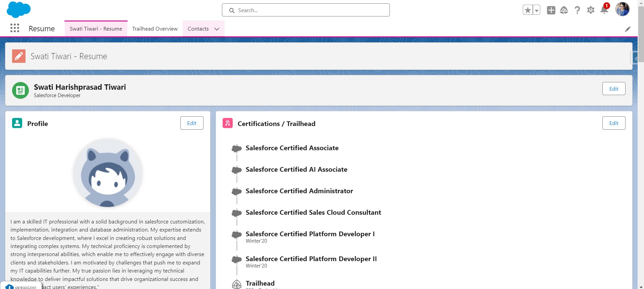Click the Salesforce Developer subtitle
Viewport: 644px width, 289px height.
(57, 95)
